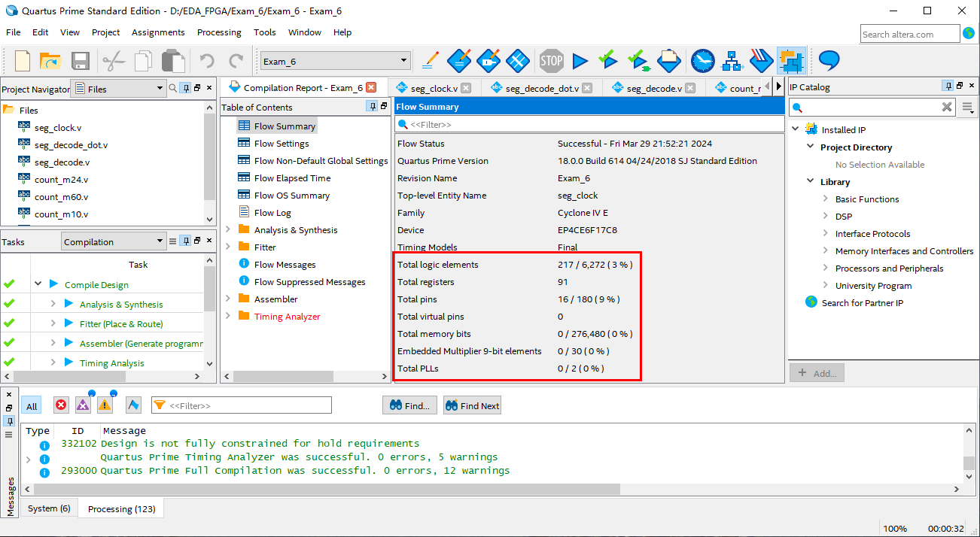This screenshot has width=980, height=537.
Task: Select Flow Messages in Table of Contents
Action: [x=285, y=264]
